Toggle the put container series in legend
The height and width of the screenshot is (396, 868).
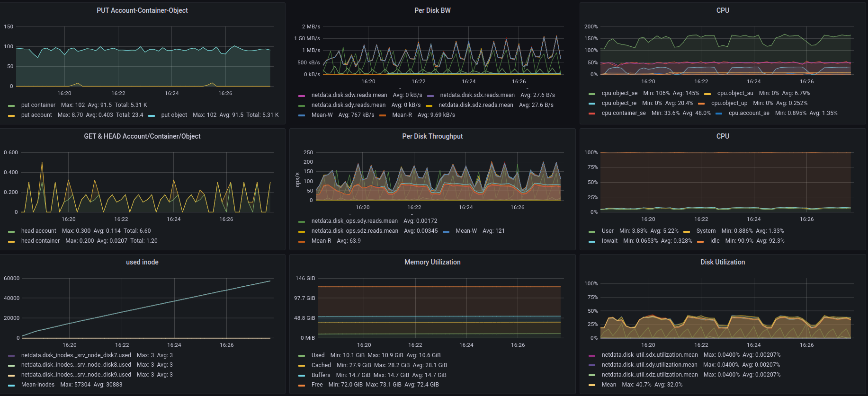38,105
